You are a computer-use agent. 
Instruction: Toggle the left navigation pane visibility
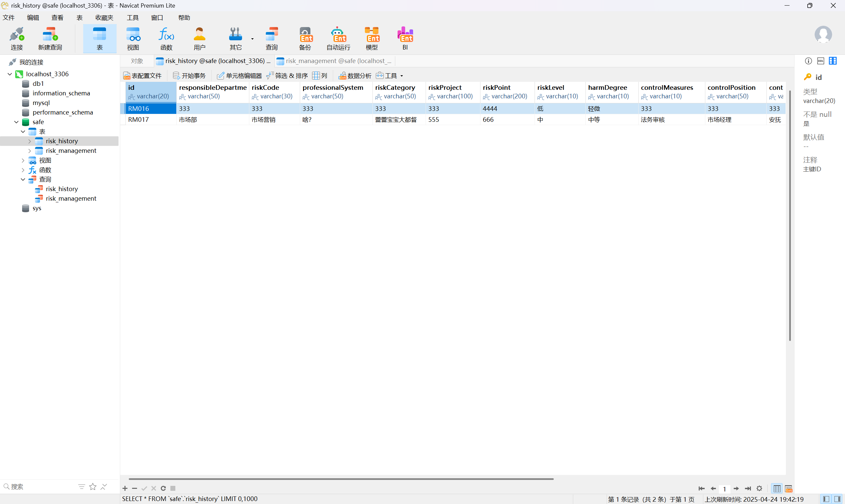(x=826, y=499)
